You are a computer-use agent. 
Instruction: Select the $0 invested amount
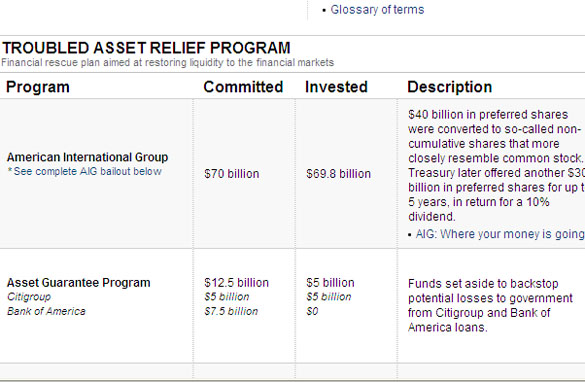312,311
